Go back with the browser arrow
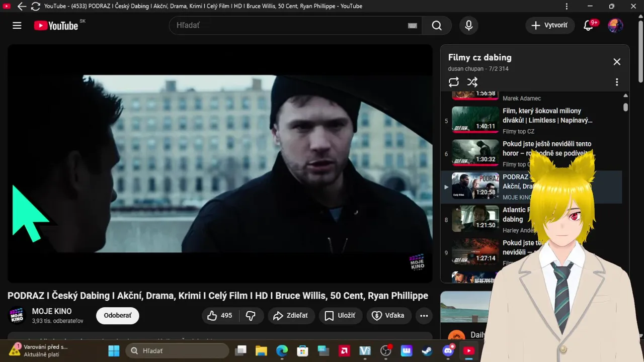Viewport: 644px width, 362px height. point(22,6)
